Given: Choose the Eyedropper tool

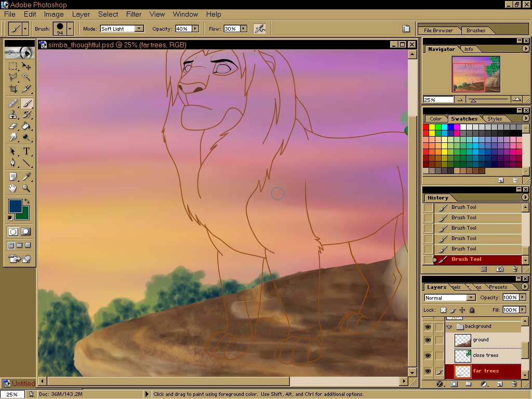Looking at the screenshot, I should pyautogui.click(x=26, y=177).
